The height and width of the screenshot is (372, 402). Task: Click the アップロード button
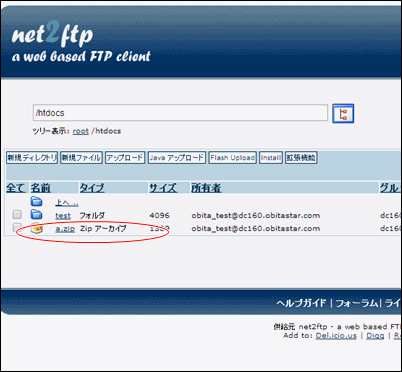click(x=125, y=158)
